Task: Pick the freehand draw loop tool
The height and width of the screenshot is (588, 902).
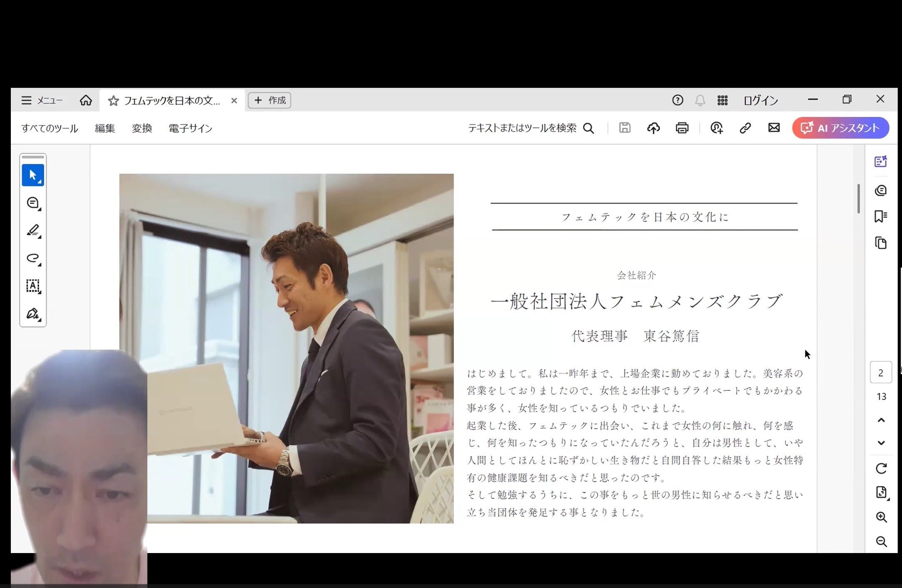Action: pyautogui.click(x=33, y=258)
